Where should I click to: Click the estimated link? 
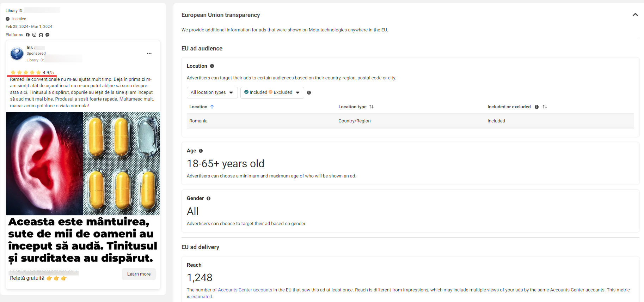click(202, 297)
